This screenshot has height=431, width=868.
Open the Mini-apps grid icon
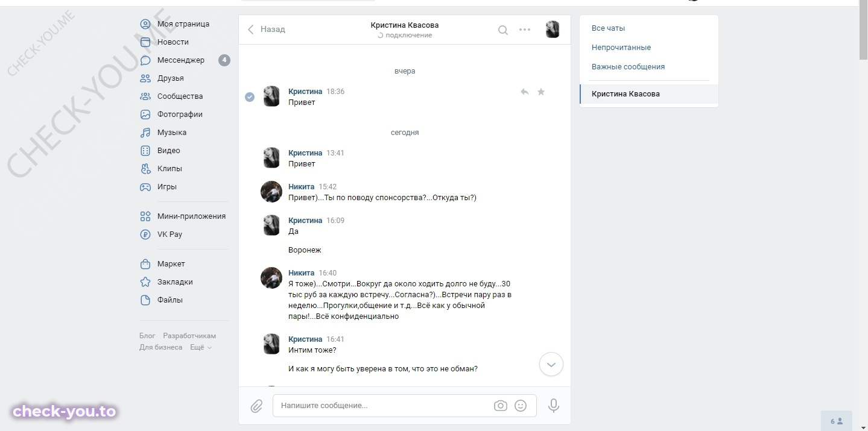[145, 216]
